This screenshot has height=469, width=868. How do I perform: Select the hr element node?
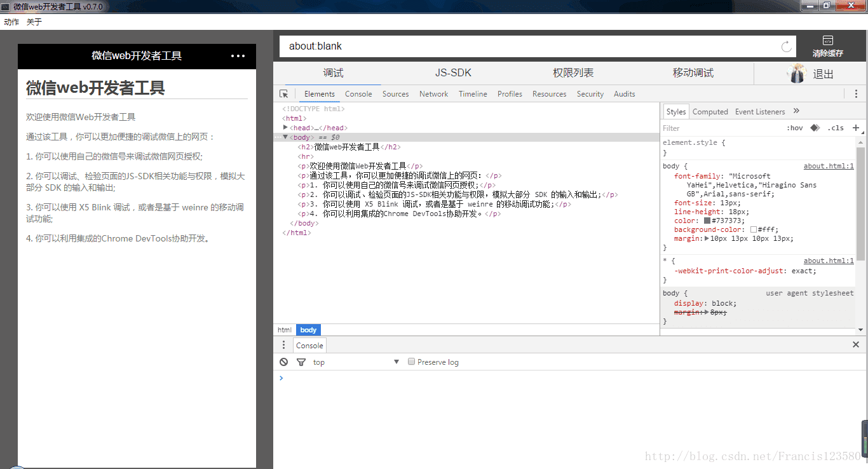coord(306,156)
